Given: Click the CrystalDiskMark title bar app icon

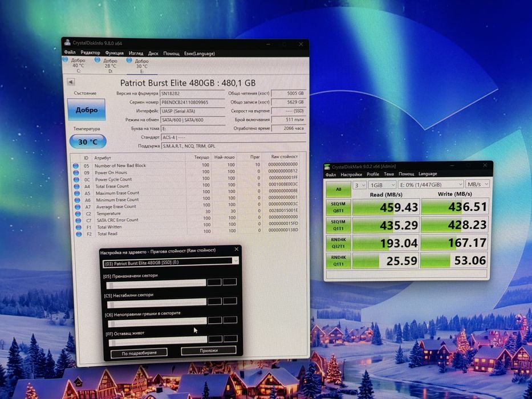Looking at the screenshot, I should point(327,166).
